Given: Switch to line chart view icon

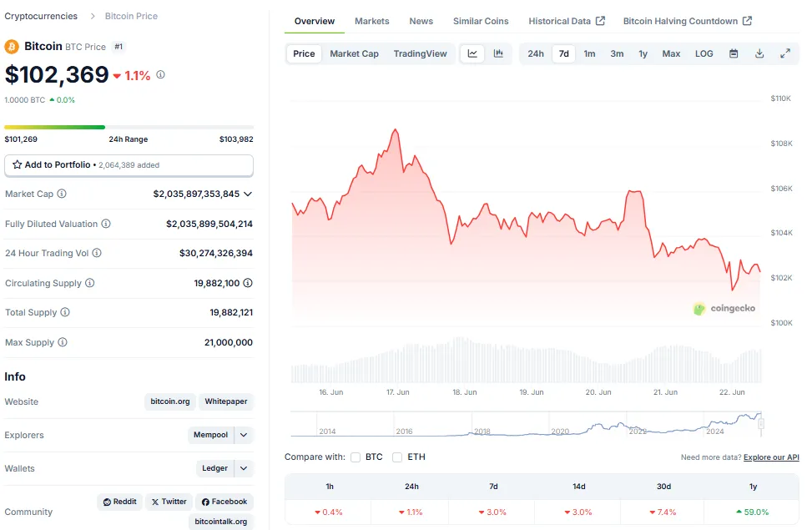Looking at the screenshot, I should click(472, 53).
